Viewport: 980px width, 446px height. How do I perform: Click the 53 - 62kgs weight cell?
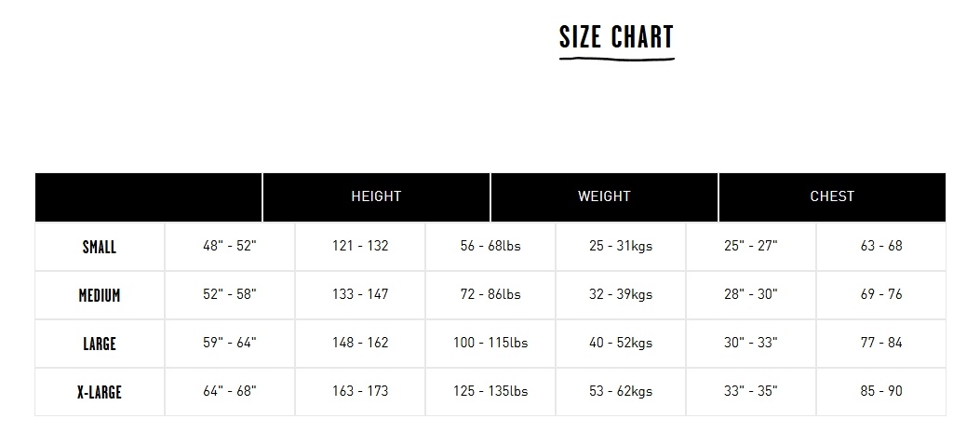(x=621, y=391)
